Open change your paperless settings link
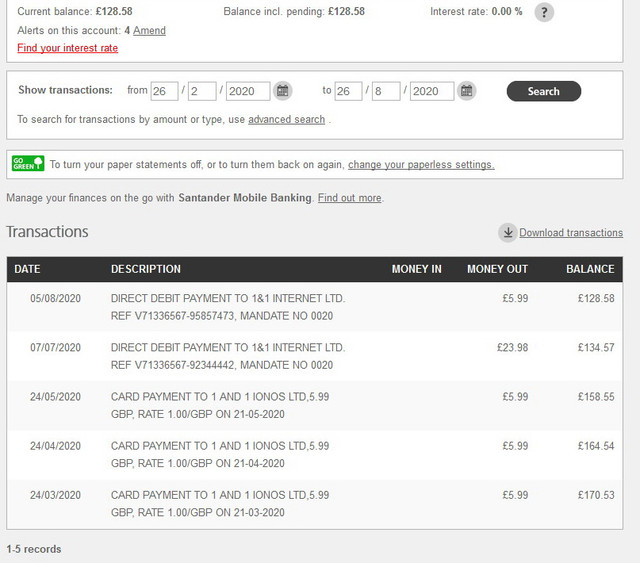This screenshot has width=640, height=563. point(421,165)
